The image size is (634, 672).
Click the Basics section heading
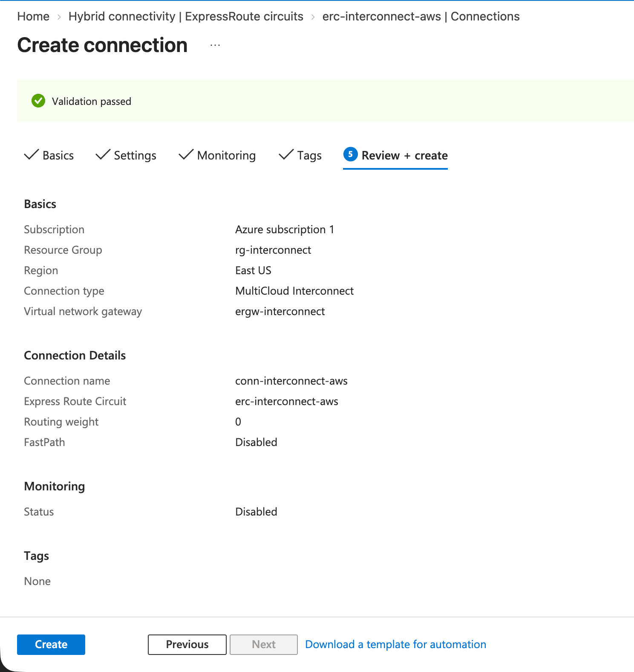40,204
